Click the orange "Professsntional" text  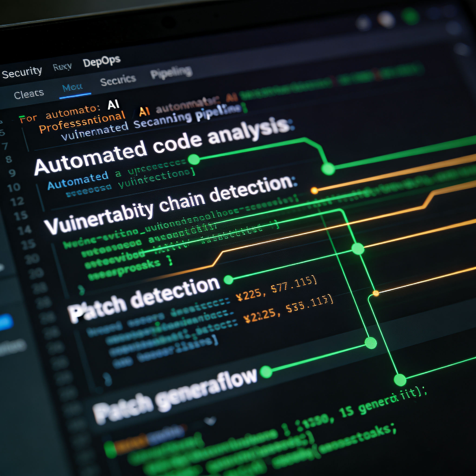coord(82,122)
